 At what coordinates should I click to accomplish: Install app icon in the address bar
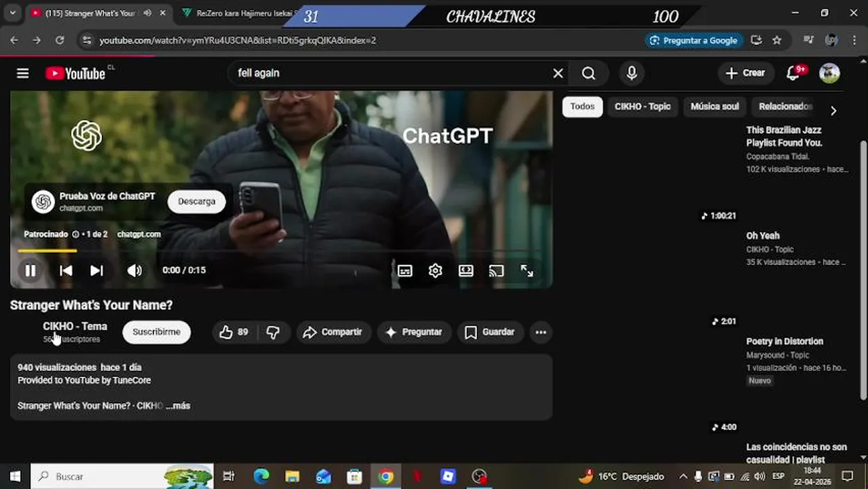756,41
